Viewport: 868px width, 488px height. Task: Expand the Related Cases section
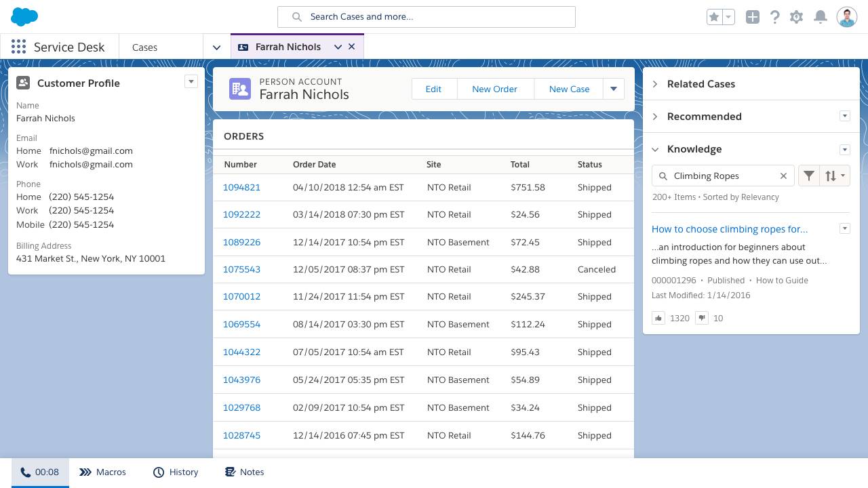click(655, 84)
